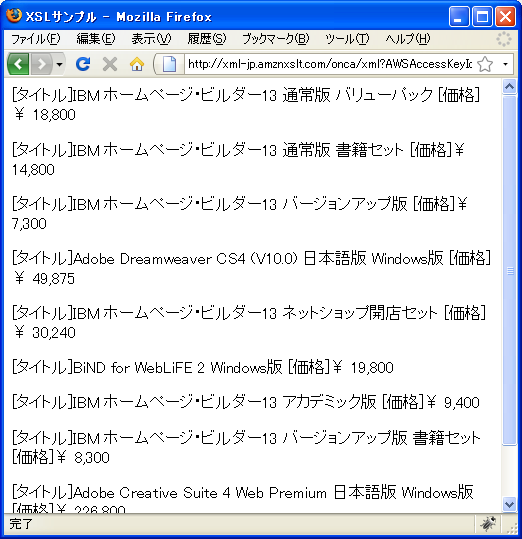
Task: Click the activity throbber icon
Action: tap(504, 39)
